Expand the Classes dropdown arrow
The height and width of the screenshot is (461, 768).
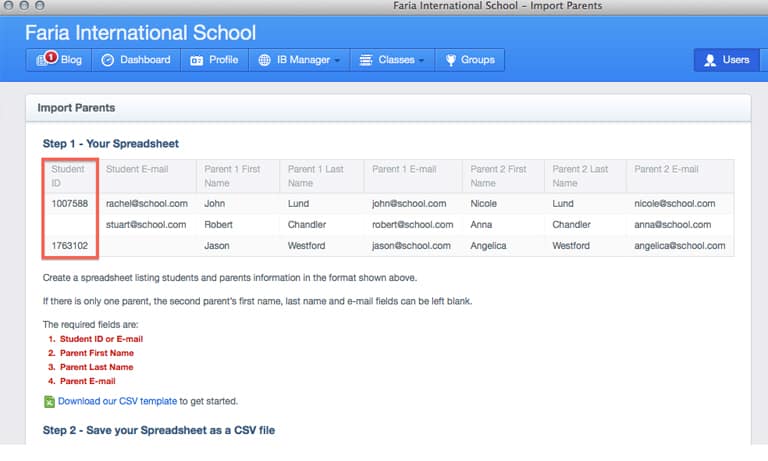421,61
